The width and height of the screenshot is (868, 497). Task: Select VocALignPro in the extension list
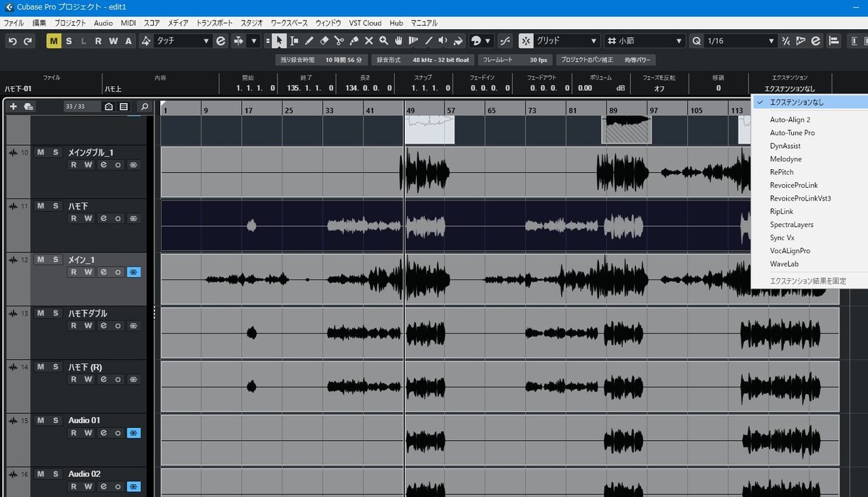point(790,251)
